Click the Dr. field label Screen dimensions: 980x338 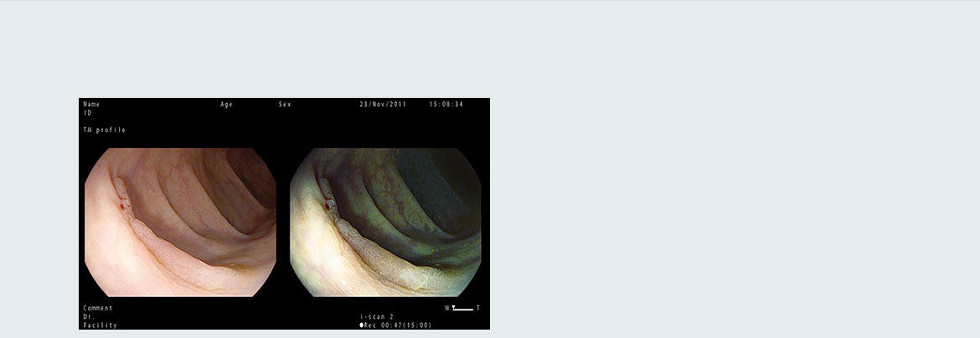(88, 316)
